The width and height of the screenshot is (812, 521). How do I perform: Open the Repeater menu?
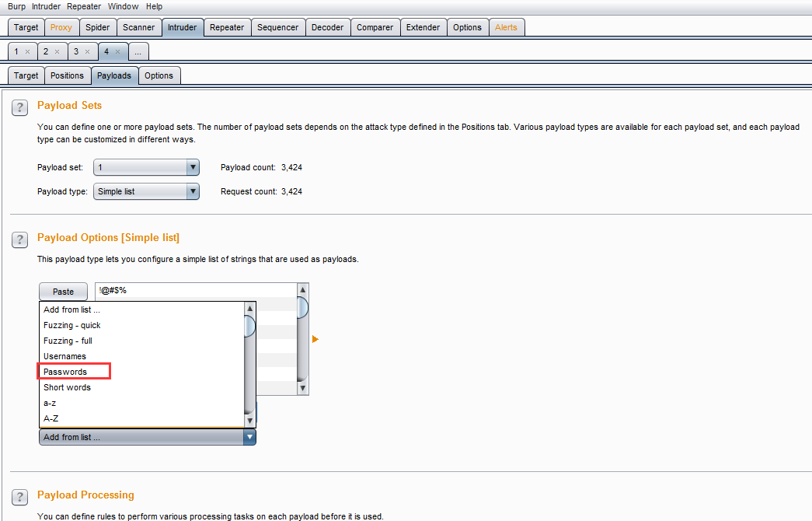(84, 6)
